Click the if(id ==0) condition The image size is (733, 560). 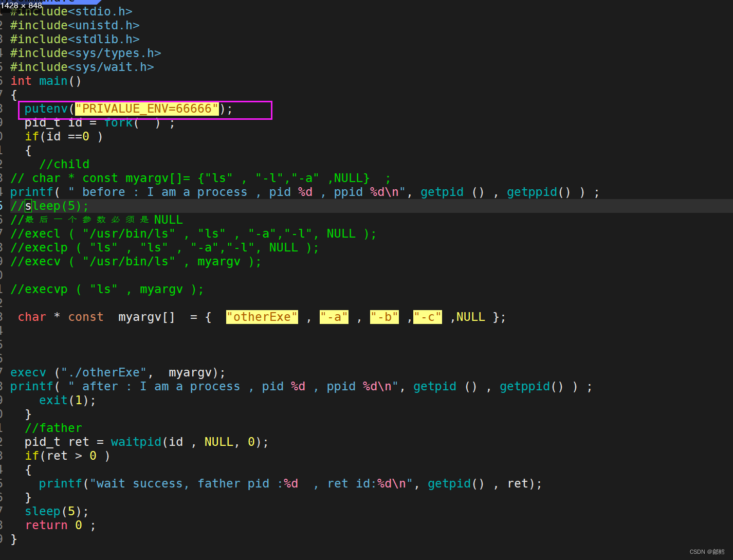coord(64,137)
